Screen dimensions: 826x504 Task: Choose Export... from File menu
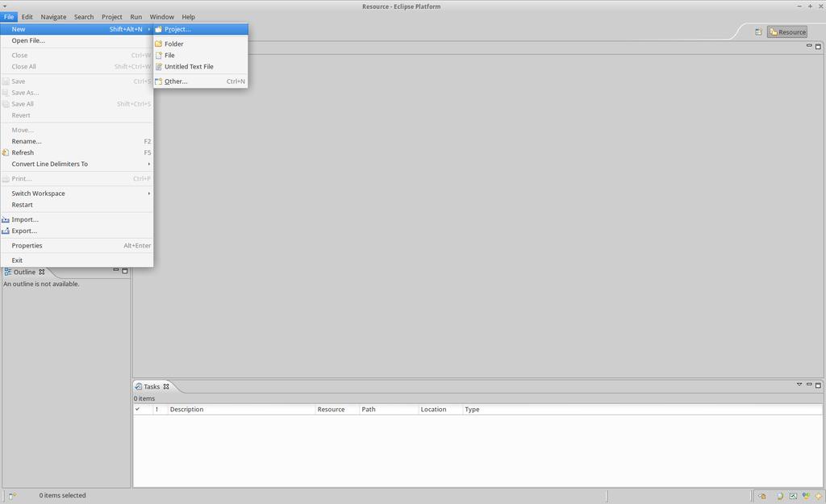point(77,231)
